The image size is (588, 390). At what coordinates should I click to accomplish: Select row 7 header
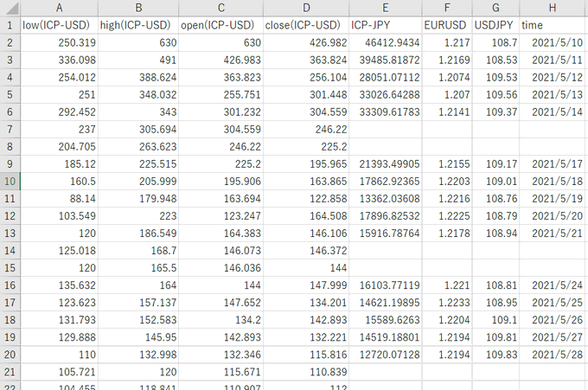point(10,130)
